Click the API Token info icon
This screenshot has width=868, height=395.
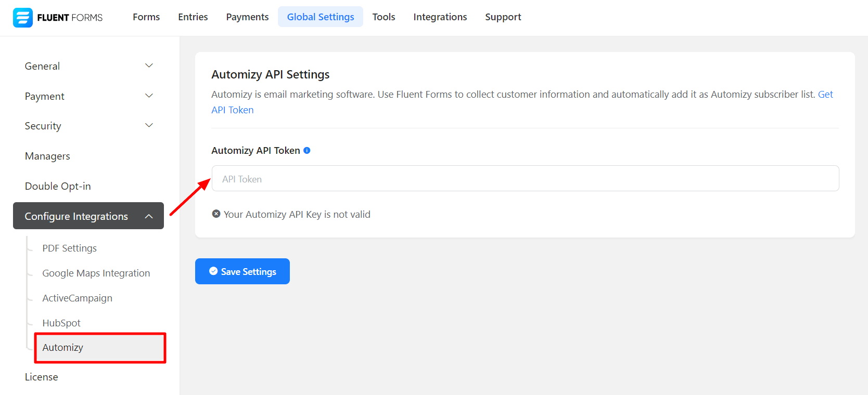(307, 151)
